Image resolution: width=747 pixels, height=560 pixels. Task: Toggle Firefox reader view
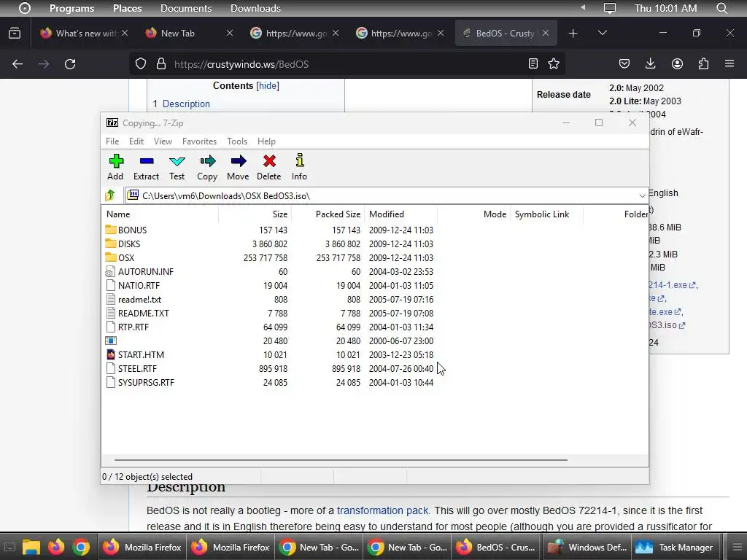coord(533,64)
